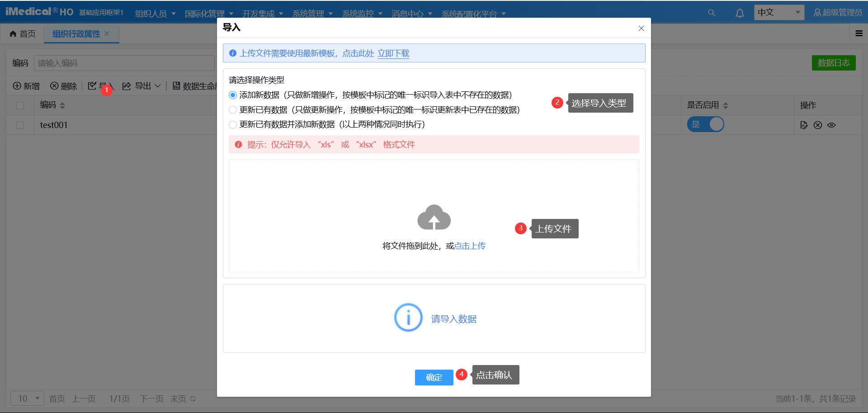
Task: Click the refresh icon in pagination bar
Action: [193, 399]
